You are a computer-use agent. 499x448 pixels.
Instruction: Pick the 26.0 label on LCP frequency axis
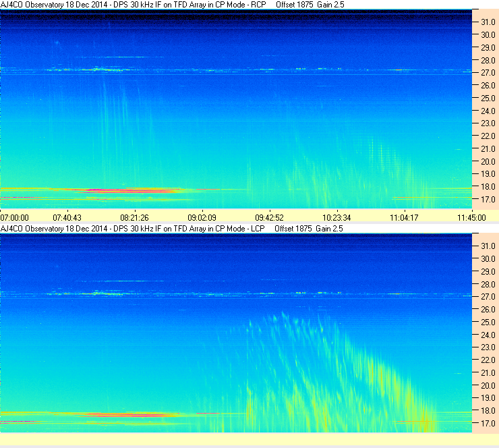pos(488,310)
